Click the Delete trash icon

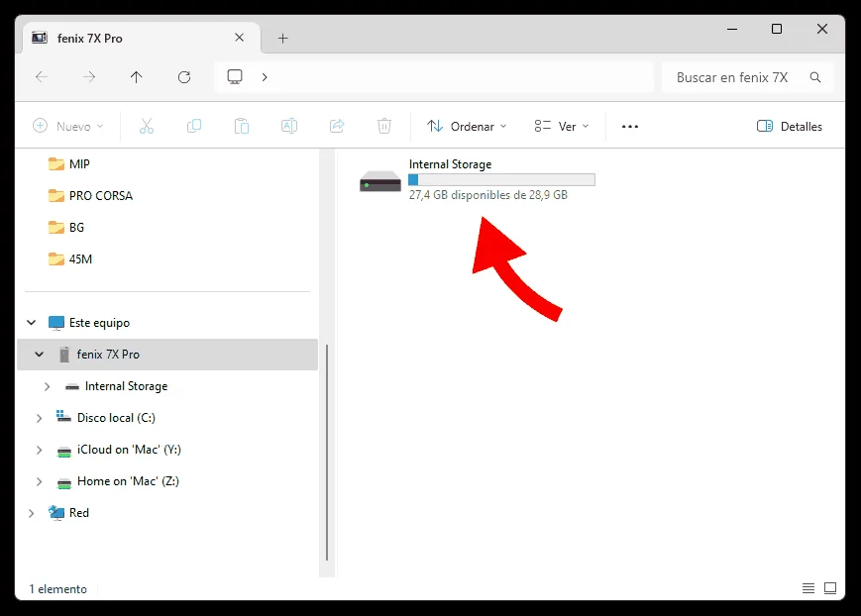[x=384, y=127]
